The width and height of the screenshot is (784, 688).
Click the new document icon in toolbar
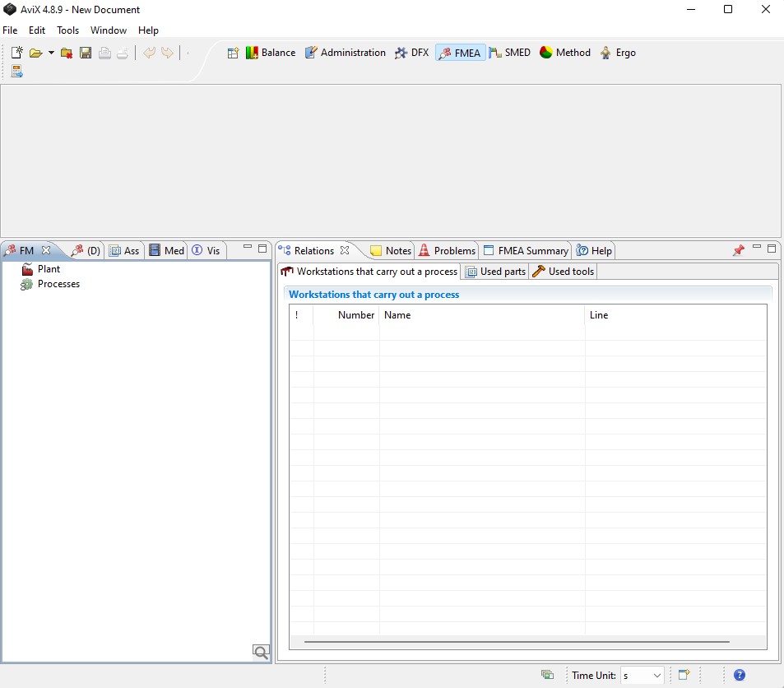click(17, 53)
